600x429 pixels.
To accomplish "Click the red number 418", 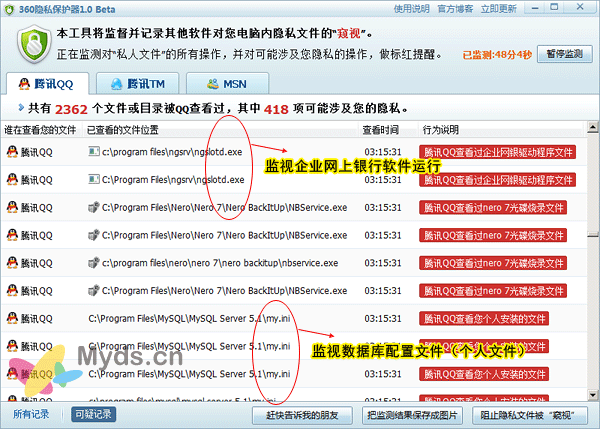I will [276, 109].
